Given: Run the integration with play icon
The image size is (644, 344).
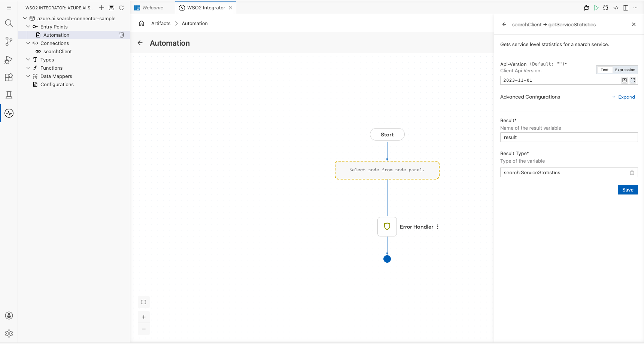Looking at the screenshot, I should pos(596,7).
